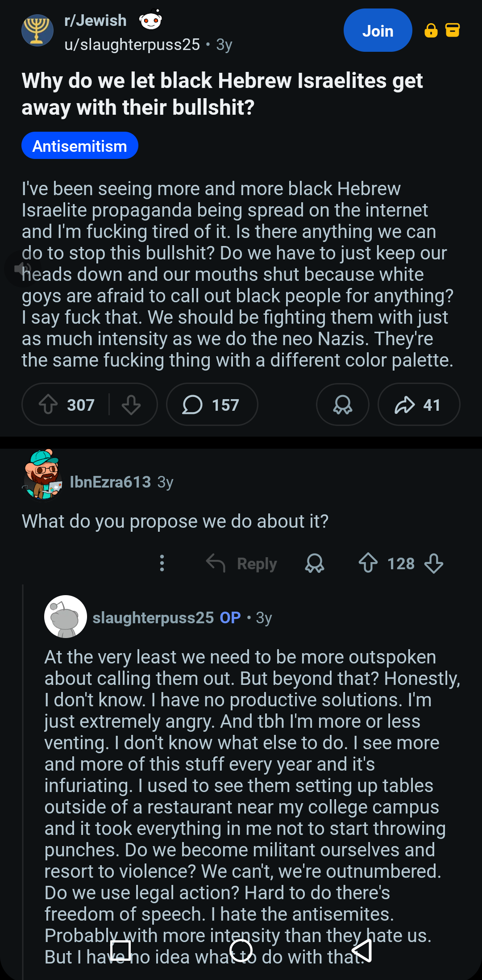
Task: Join the r/Jewish community
Action: pyautogui.click(x=378, y=30)
